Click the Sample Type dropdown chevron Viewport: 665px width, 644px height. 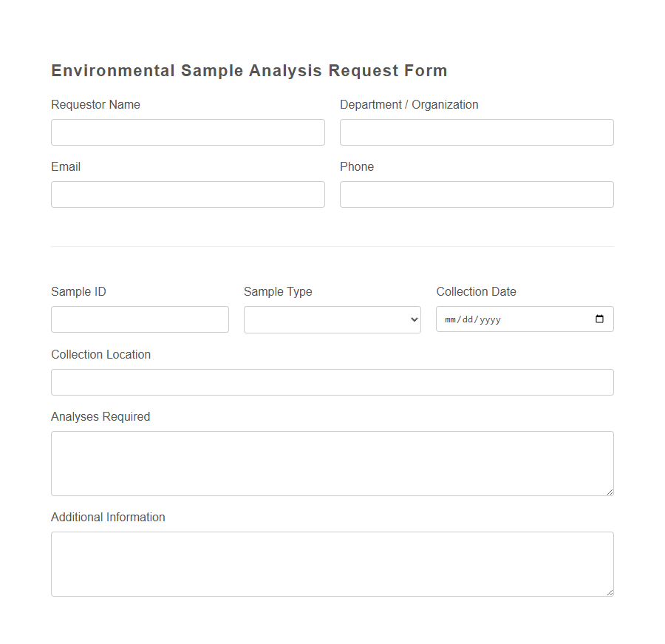(413, 319)
